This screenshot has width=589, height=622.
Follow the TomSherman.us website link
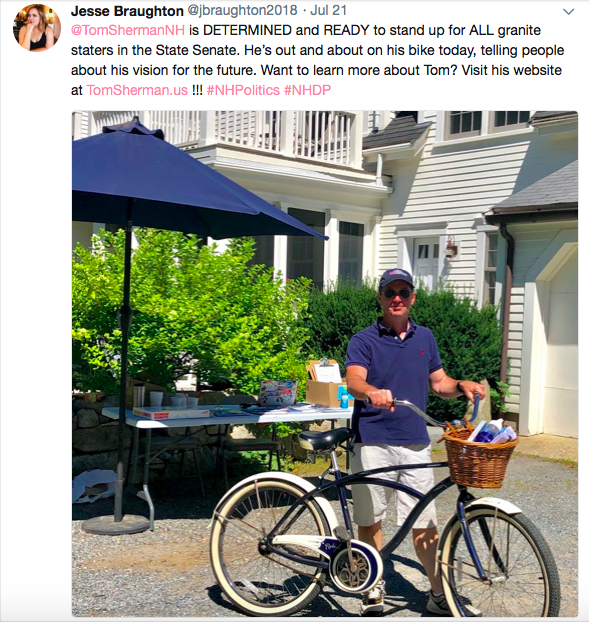coord(137,90)
